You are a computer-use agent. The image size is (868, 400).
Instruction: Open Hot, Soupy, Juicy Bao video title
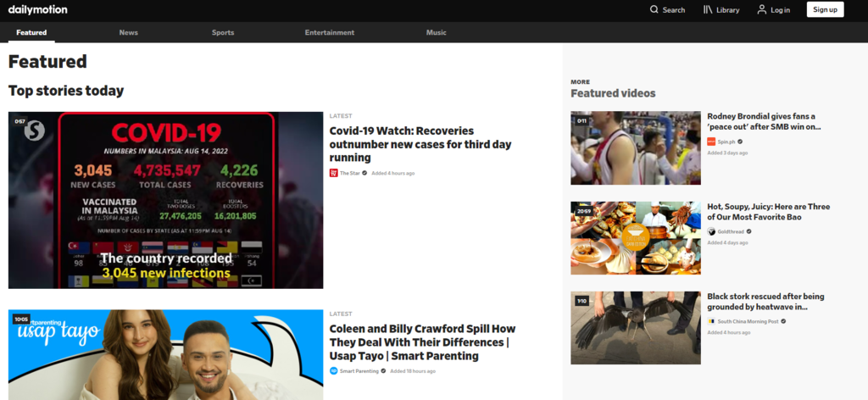pos(768,211)
